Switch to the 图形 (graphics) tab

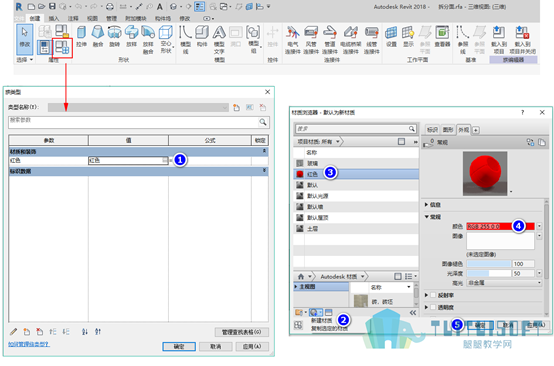tap(448, 130)
